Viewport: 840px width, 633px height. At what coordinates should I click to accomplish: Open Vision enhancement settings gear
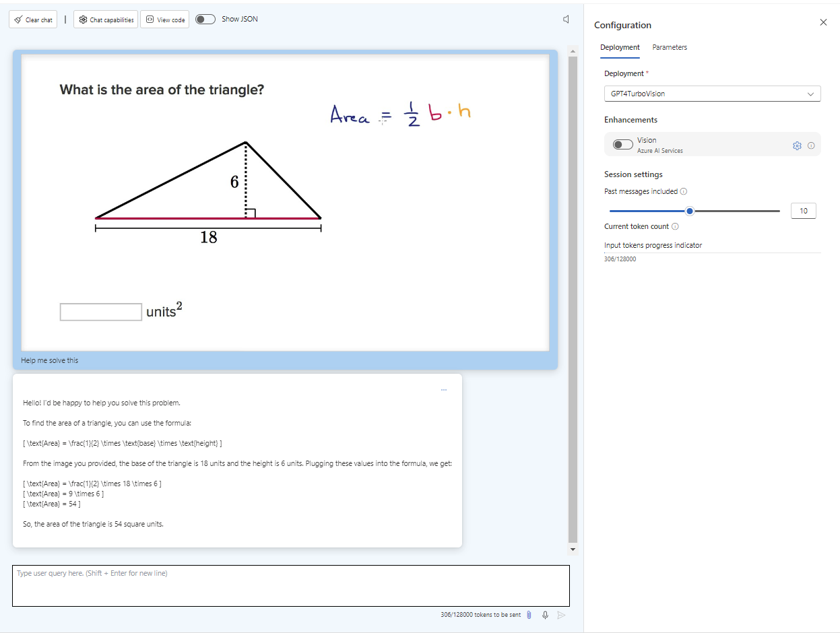(797, 145)
